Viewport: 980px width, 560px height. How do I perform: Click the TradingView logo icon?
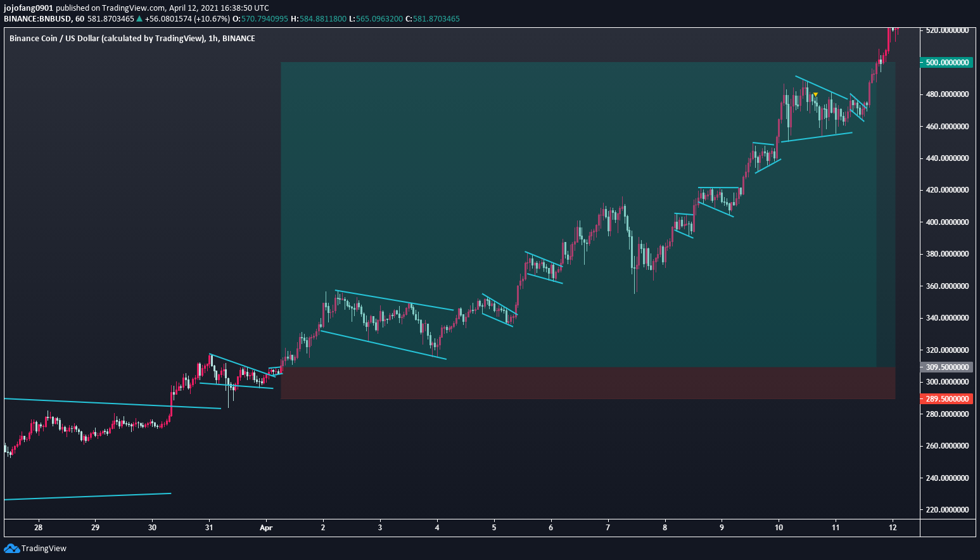(11, 548)
